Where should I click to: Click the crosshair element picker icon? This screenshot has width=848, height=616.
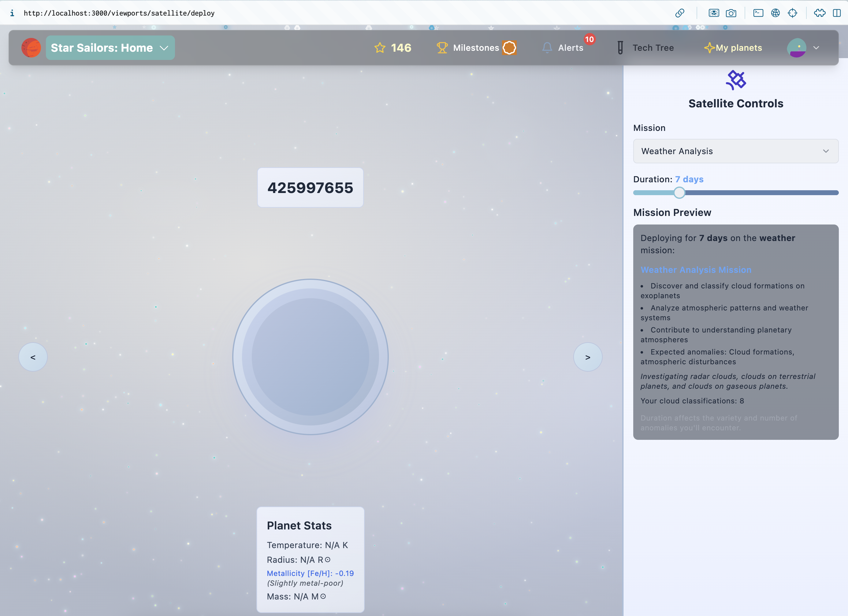click(792, 13)
